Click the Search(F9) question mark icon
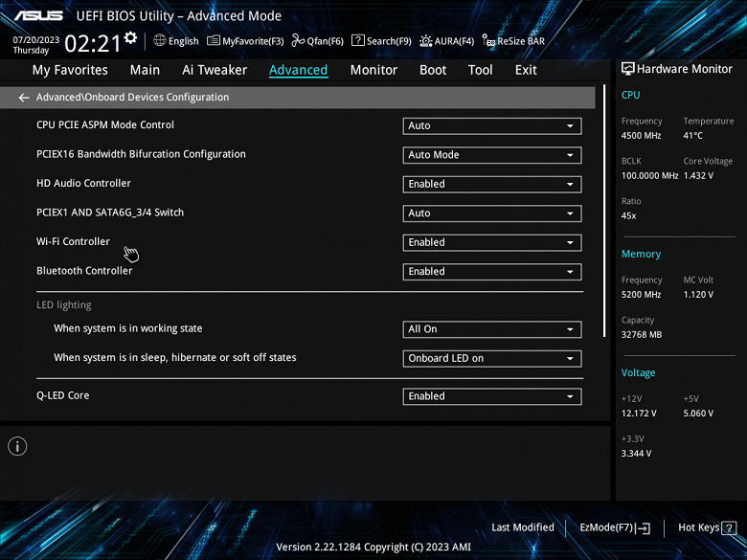The image size is (747, 560). point(358,40)
